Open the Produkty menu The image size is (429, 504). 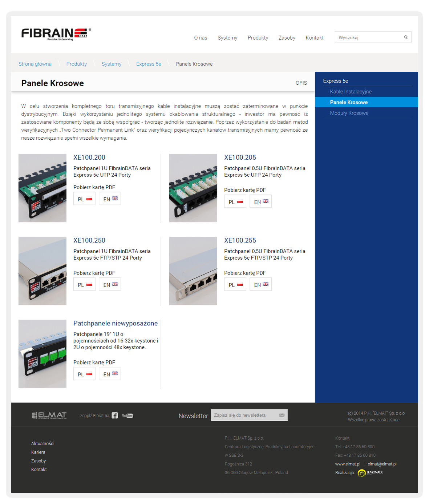[258, 38]
